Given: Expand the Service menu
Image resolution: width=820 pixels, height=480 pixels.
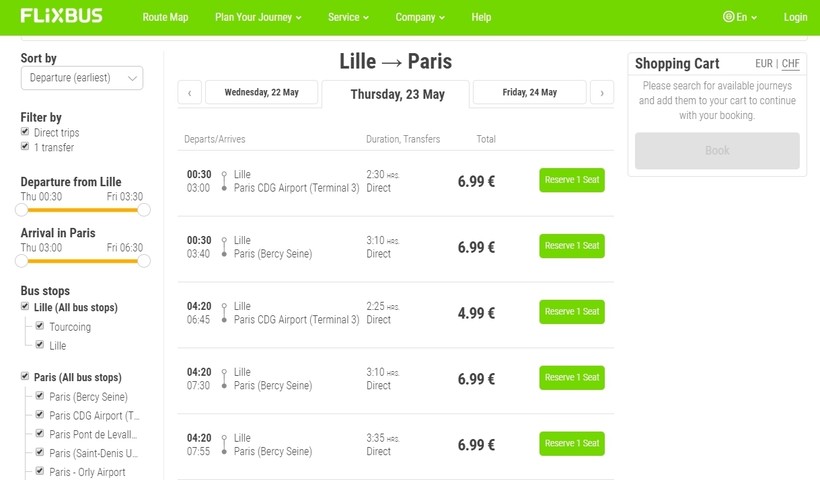Looking at the screenshot, I should (348, 17).
